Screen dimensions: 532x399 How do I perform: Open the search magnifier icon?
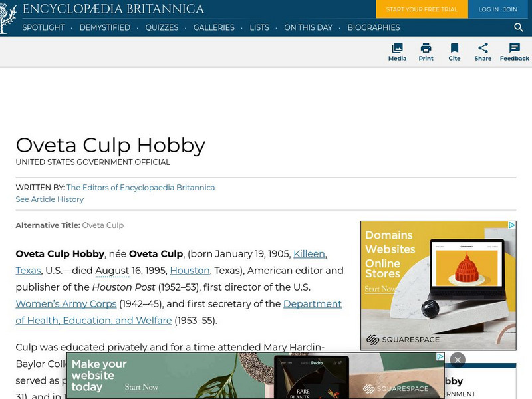(519, 28)
